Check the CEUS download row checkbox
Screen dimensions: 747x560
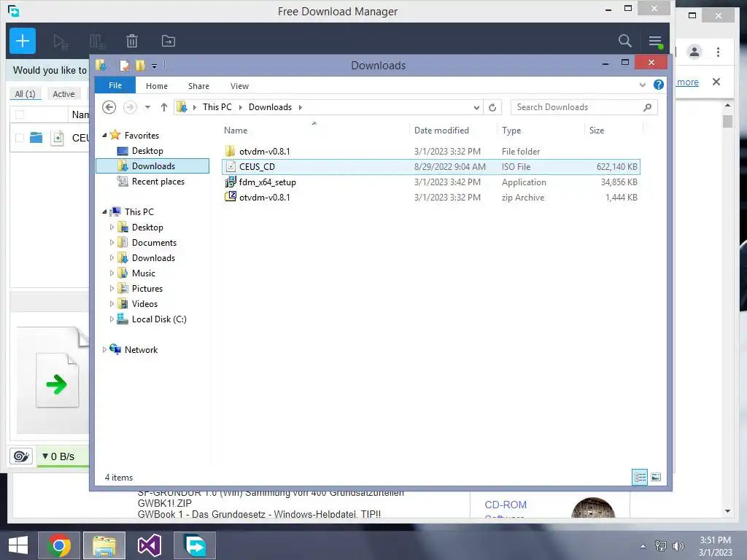[20, 138]
